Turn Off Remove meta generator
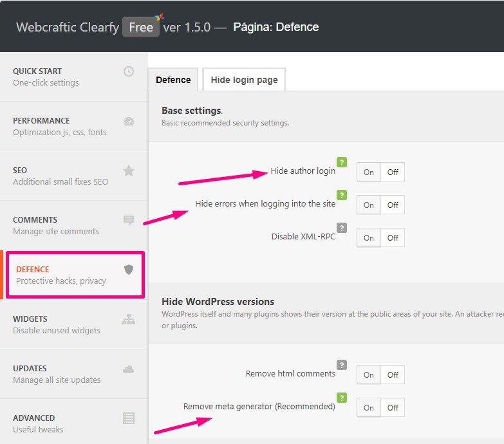Viewport: 504px width, 444px height. (393, 408)
